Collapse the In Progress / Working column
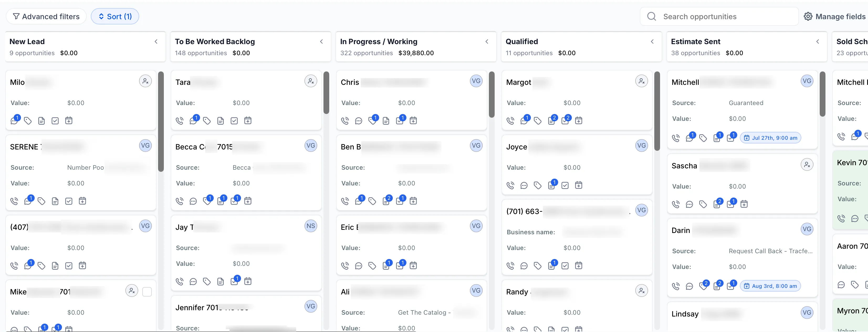 (x=487, y=41)
